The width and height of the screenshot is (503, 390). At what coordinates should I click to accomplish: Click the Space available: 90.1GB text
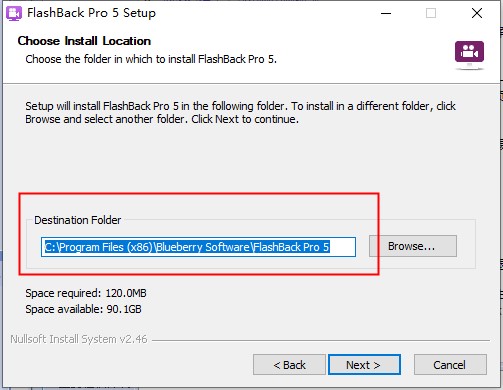(x=83, y=309)
